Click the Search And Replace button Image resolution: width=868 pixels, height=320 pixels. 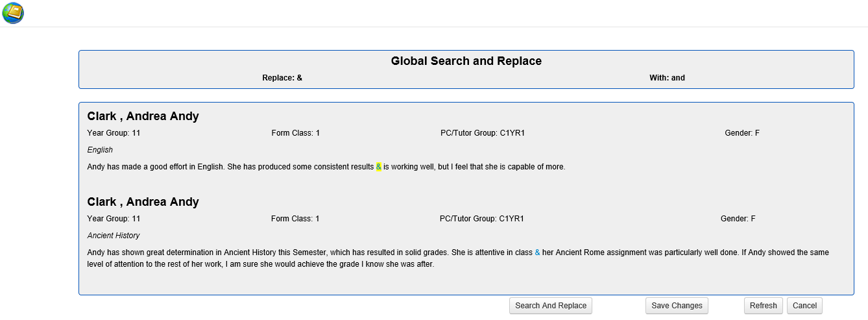[551, 306]
